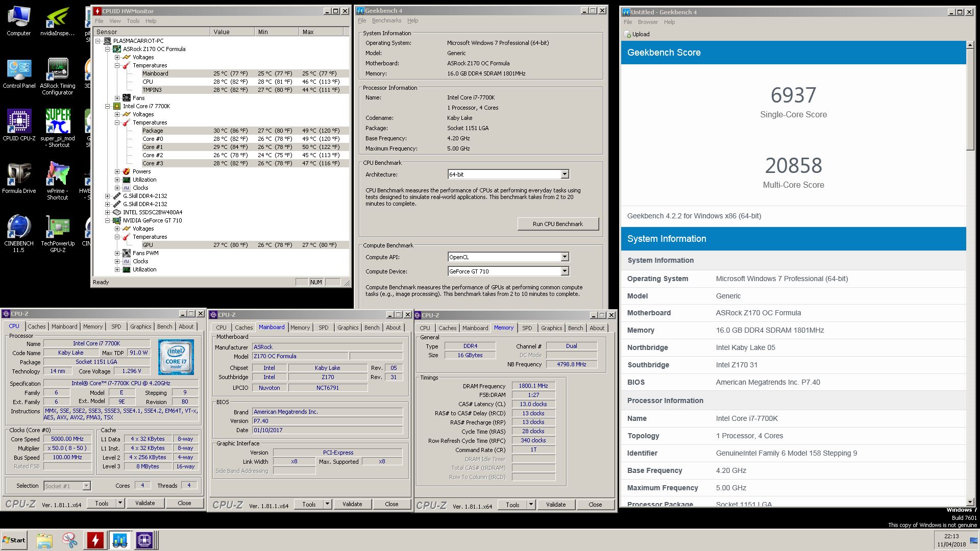Click scrollbar up arrow in Geekbench results
Viewport: 980px width, 551px height.
tap(970, 45)
